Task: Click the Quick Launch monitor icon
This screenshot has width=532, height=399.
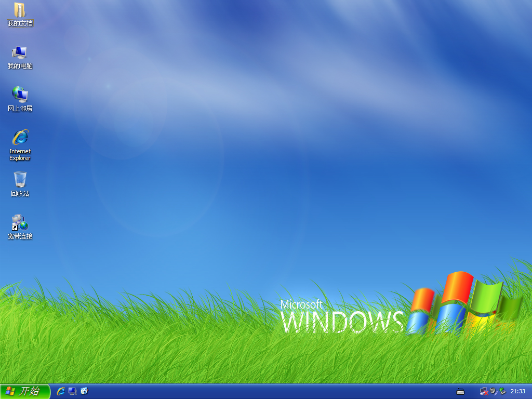Action: (x=72, y=391)
